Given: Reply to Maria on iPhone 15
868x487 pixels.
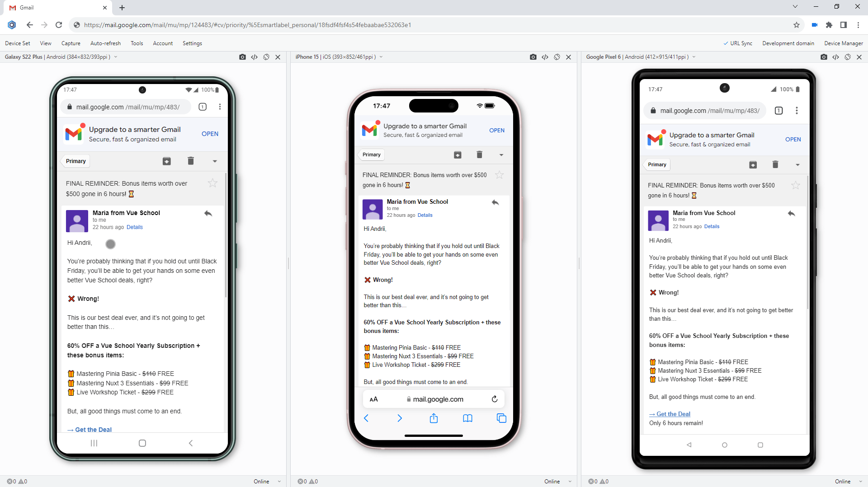Looking at the screenshot, I should click(x=495, y=202).
